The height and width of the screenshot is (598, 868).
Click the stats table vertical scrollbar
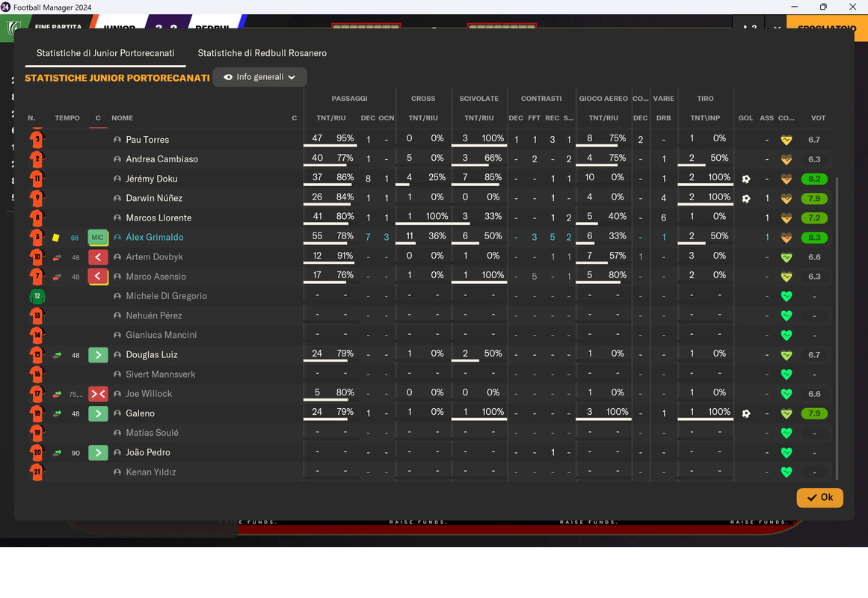click(837, 328)
